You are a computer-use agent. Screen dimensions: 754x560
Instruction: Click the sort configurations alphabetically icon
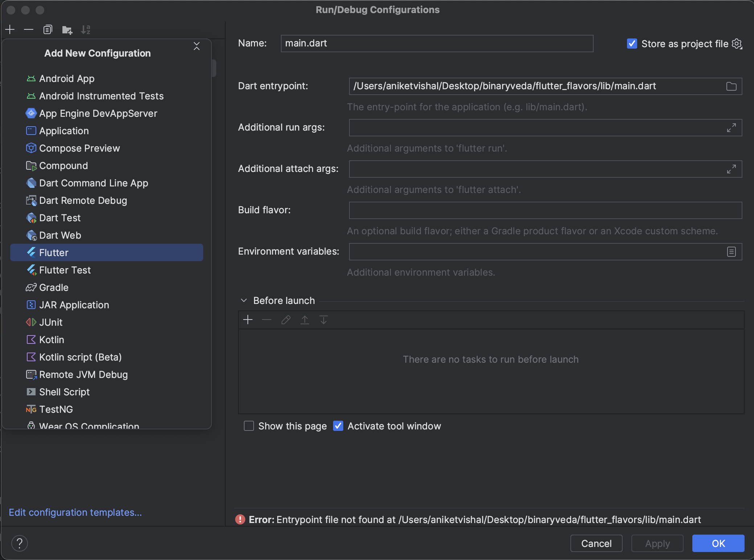[x=86, y=30]
